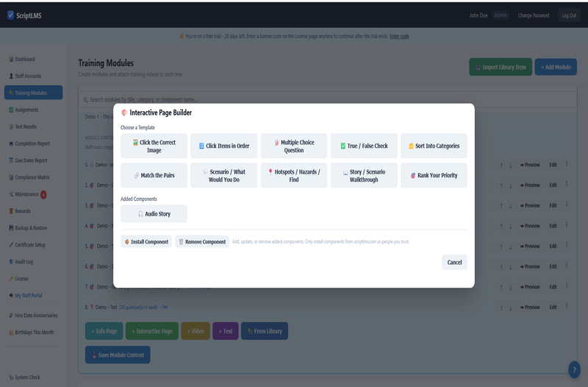Preview the Demo - Test item in row 8

[x=530, y=307]
